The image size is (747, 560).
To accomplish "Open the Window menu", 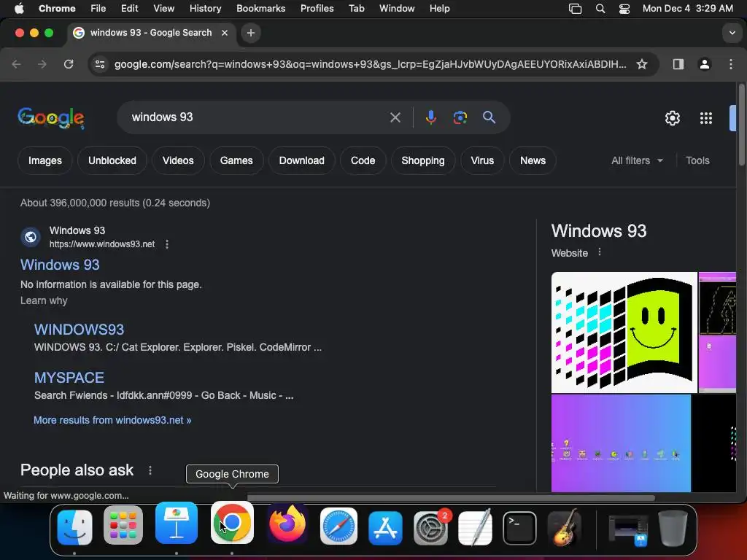I will tap(397, 9).
